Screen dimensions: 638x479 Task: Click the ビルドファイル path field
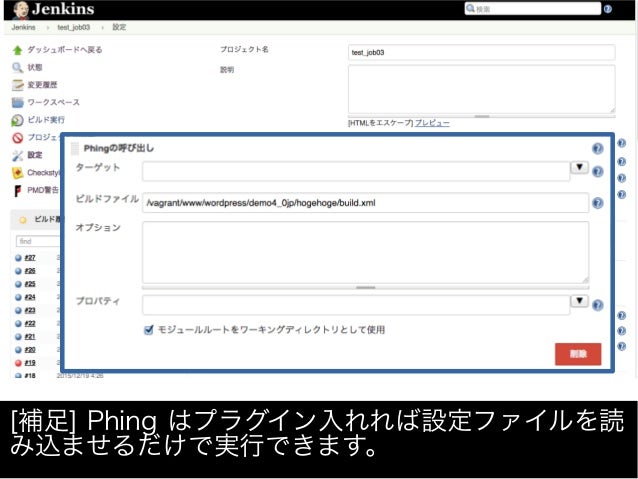pos(365,203)
